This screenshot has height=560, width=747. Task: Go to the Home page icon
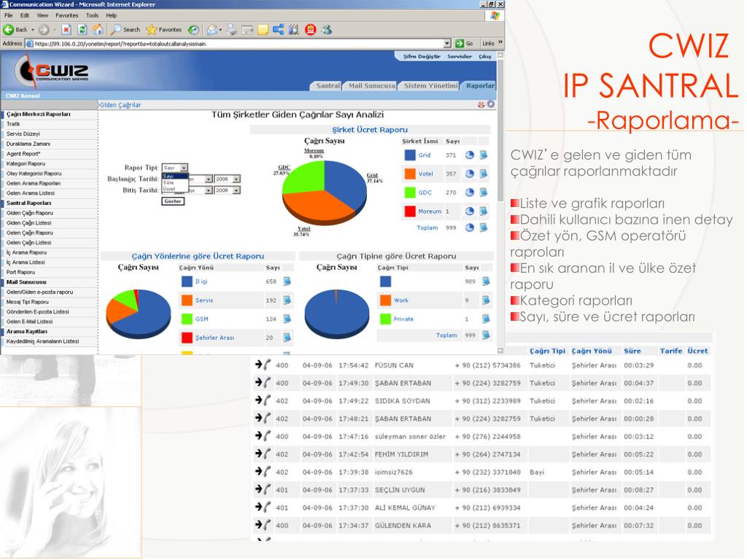point(98,29)
